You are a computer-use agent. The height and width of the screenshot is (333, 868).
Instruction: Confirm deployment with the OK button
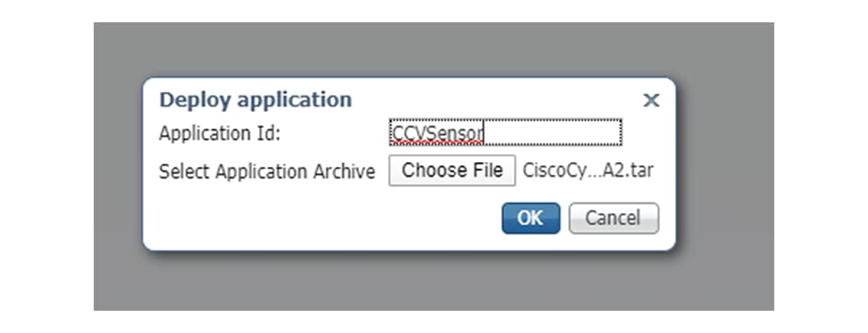531,219
